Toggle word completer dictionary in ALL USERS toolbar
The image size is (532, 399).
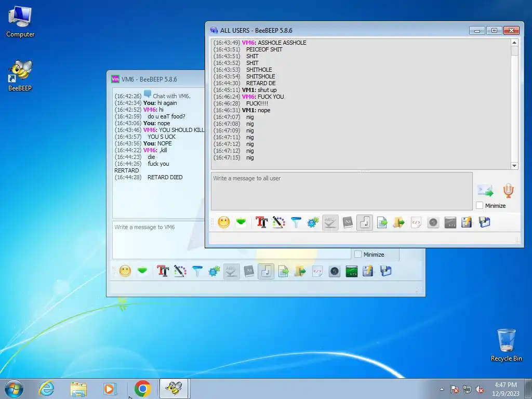[348, 222]
